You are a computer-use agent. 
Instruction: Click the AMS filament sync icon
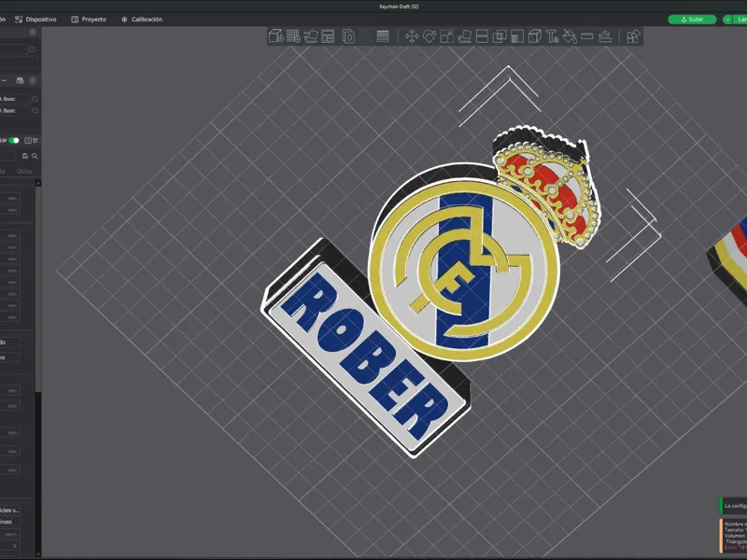tap(20, 80)
